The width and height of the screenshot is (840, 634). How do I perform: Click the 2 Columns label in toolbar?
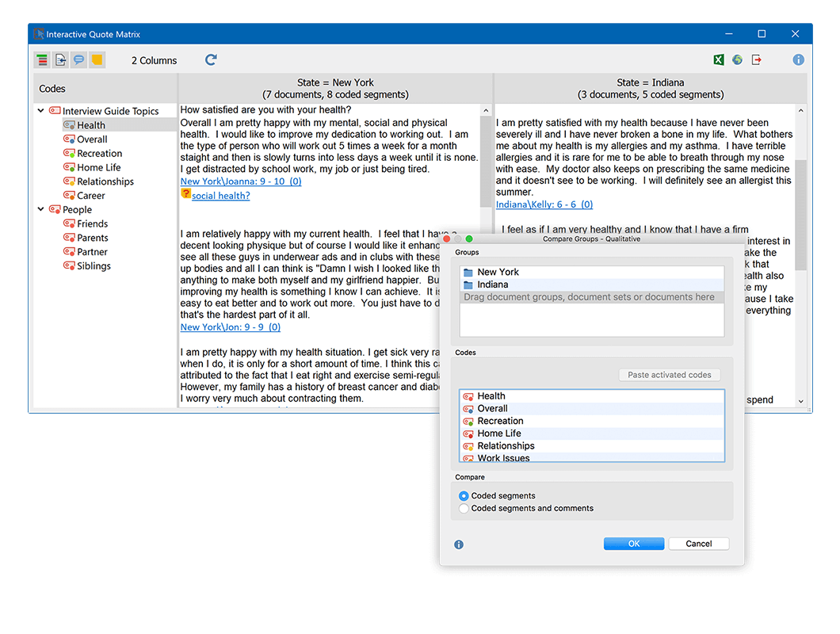(x=154, y=60)
